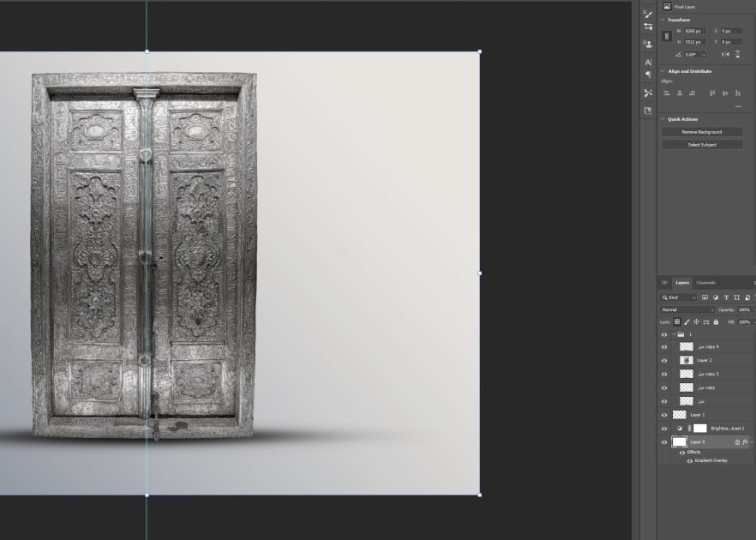Viewport: 756px width, 540px height.
Task: Collapse the Align and Distribute section
Action: pos(663,71)
